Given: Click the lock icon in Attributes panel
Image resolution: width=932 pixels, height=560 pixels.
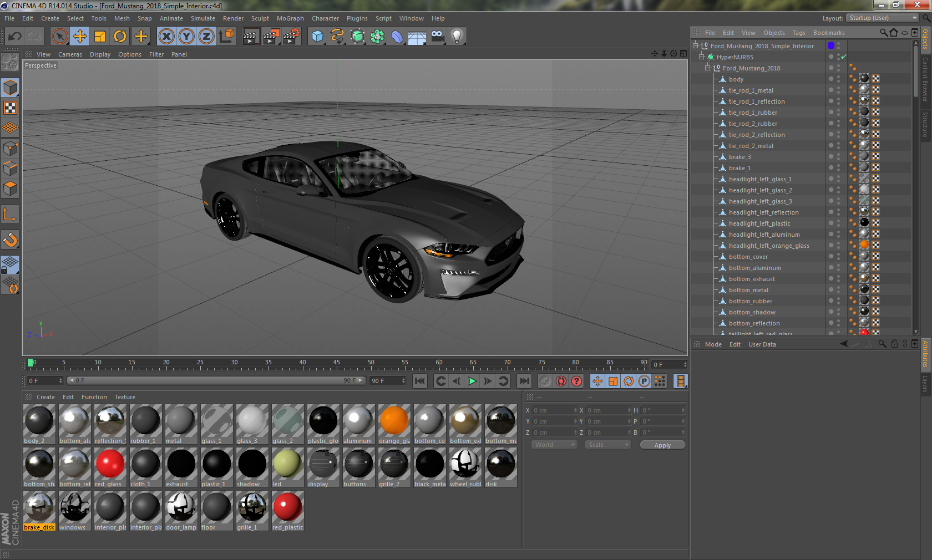Looking at the screenshot, I should (894, 344).
